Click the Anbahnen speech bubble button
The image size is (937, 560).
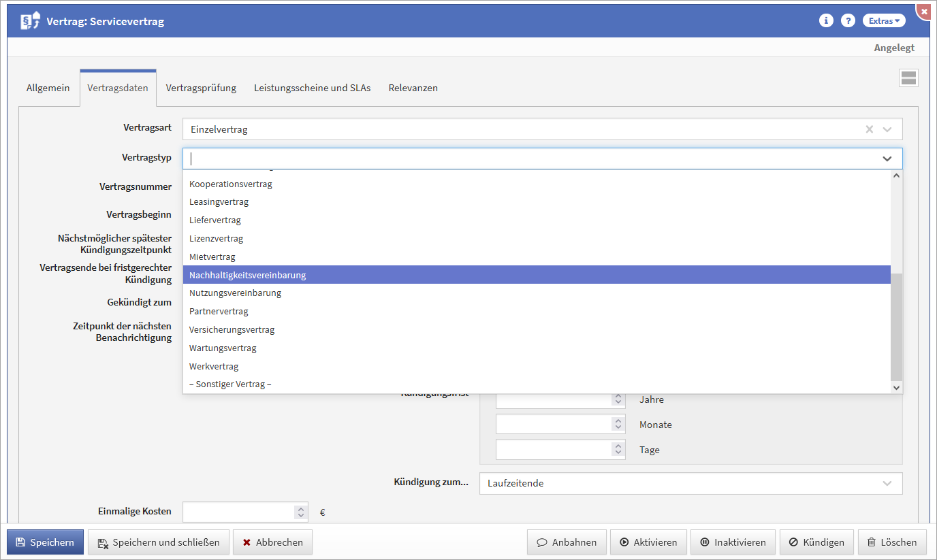click(567, 542)
